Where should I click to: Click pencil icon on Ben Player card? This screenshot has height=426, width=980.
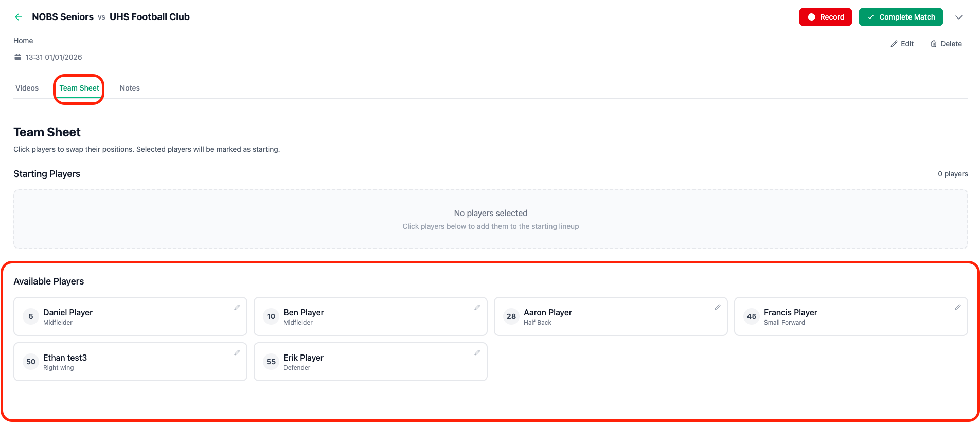tap(477, 307)
